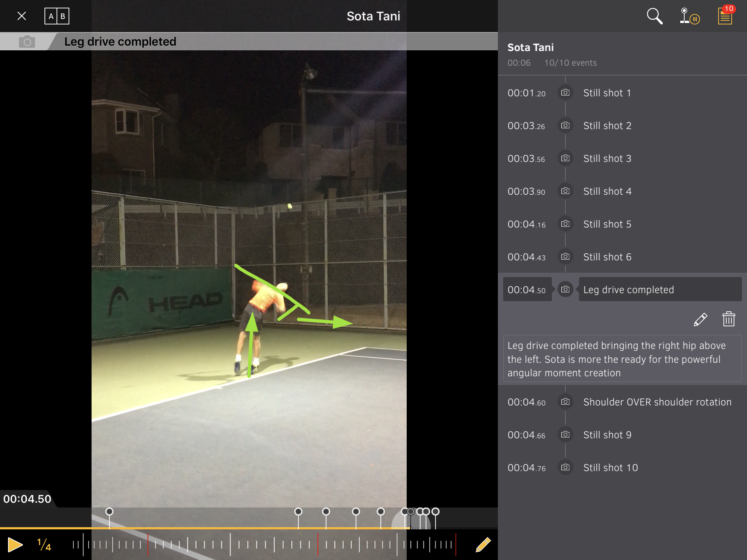This screenshot has width=747, height=560.
Task: Open the search magnifier icon
Action: coord(654,16)
